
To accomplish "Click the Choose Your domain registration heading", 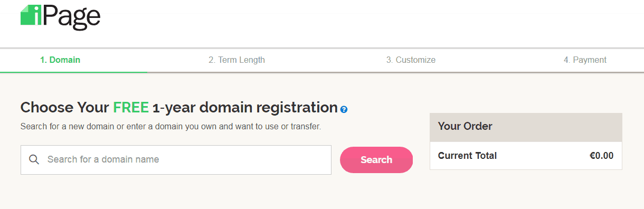I will click(179, 108).
